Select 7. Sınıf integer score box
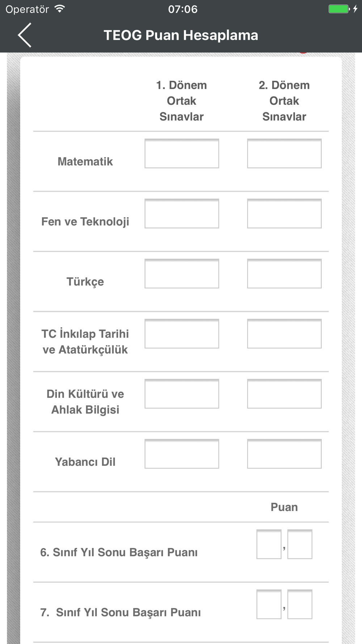This screenshot has width=362, height=644. [x=269, y=605]
